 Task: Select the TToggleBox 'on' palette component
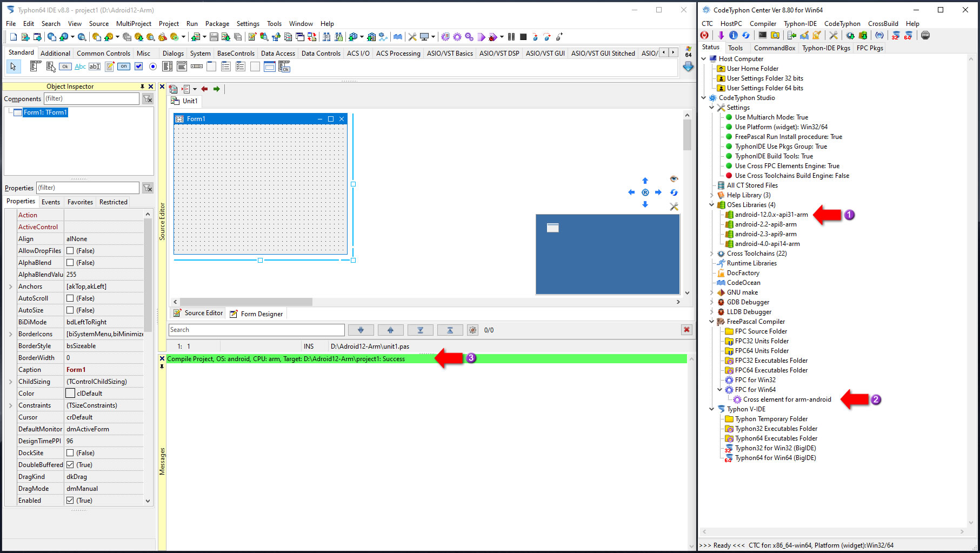tap(124, 66)
